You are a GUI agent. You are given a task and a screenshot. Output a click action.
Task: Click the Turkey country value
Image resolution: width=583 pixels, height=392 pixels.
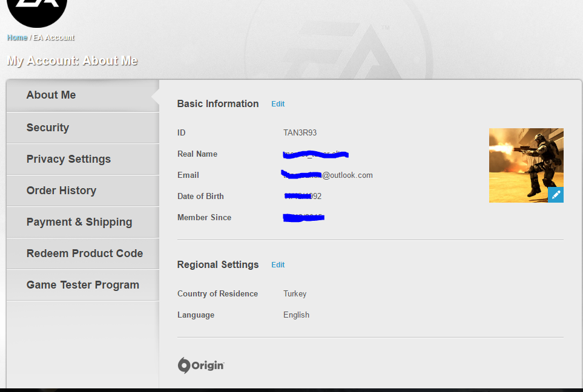(x=295, y=293)
